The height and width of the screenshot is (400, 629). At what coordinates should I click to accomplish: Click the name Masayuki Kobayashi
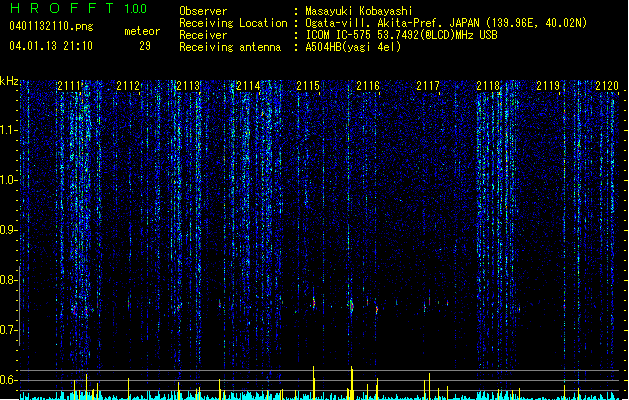(359, 11)
